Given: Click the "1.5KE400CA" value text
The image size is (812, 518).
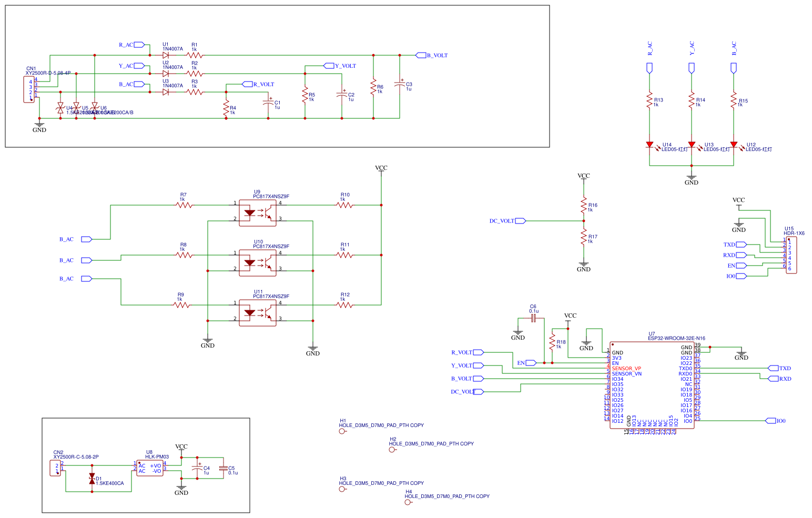Looking at the screenshot, I should tap(110, 483).
